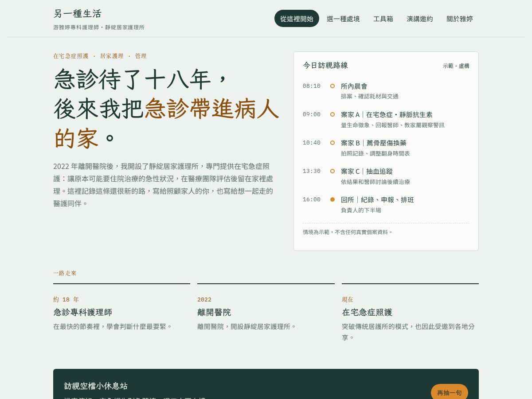Click 排案、確認耗材與交通 description
Screen dimensions: 532x399
point(370,96)
